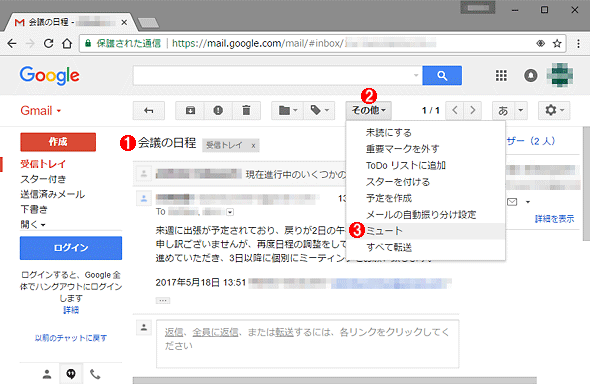
Task: Select 重要マークを外す menu item
Action: pyautogui.click(x=426, y=149)
